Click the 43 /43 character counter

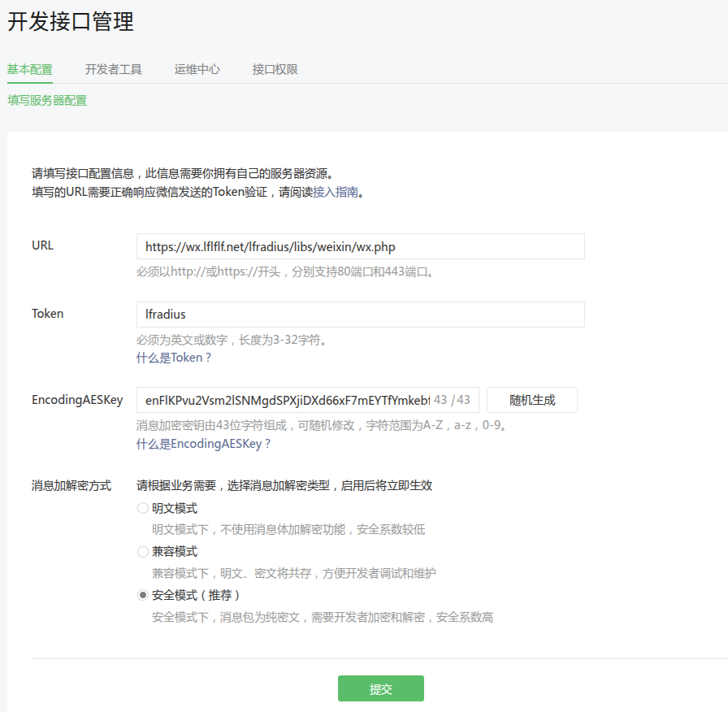(x=452, y=400)
